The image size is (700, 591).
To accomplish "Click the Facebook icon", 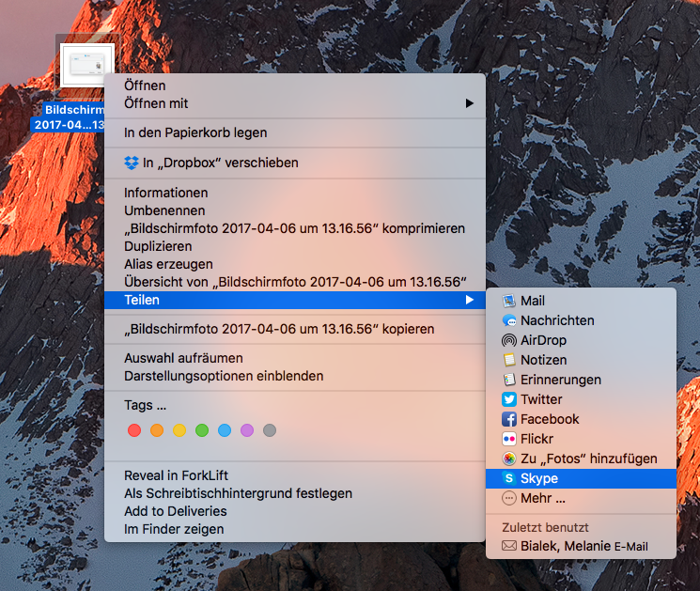I will 509,419.
